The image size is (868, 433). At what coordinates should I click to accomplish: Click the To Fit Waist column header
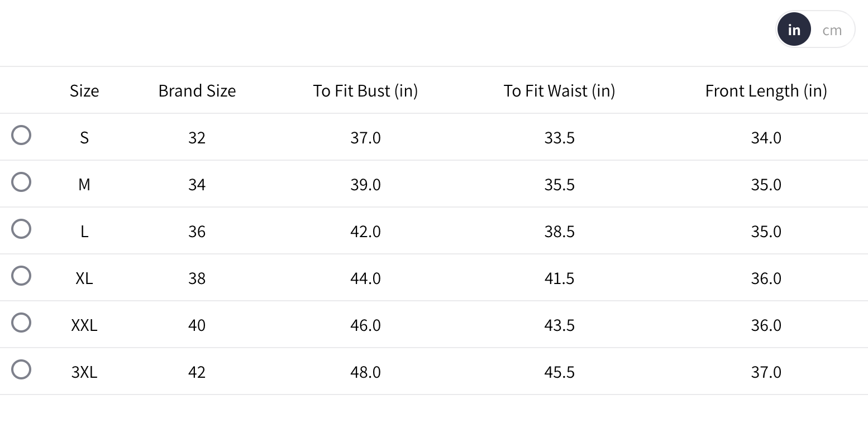[559, 90]
